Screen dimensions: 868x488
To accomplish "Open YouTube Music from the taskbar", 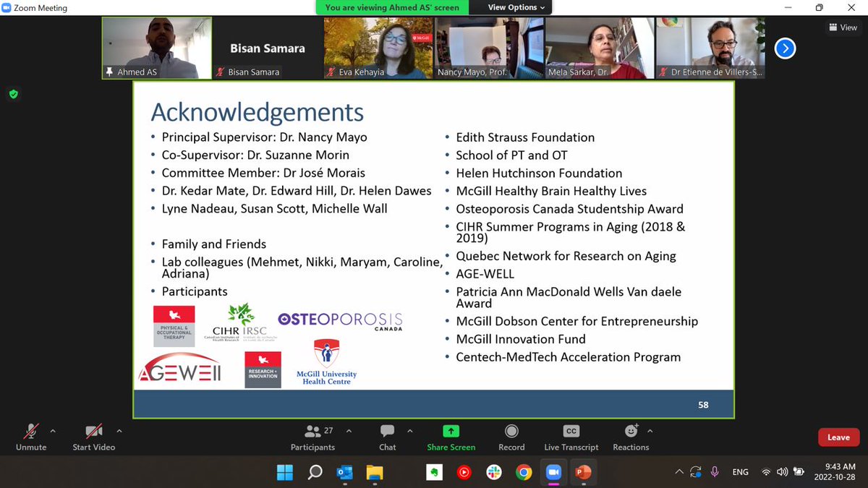I will [x=464, y=472].
